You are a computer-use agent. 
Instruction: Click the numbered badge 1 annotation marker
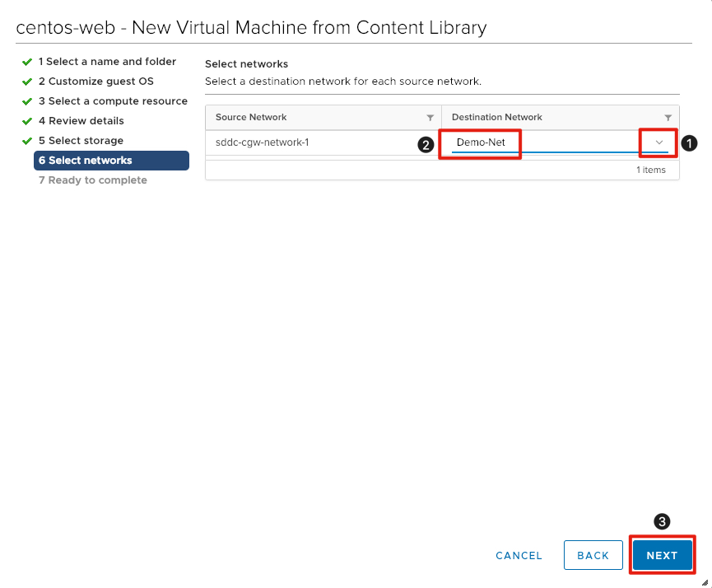click(x=689, y=143)
